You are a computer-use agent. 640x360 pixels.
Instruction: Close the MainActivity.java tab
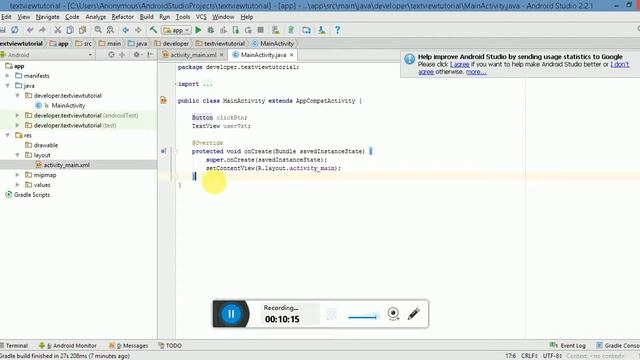[x=291, y=55]
